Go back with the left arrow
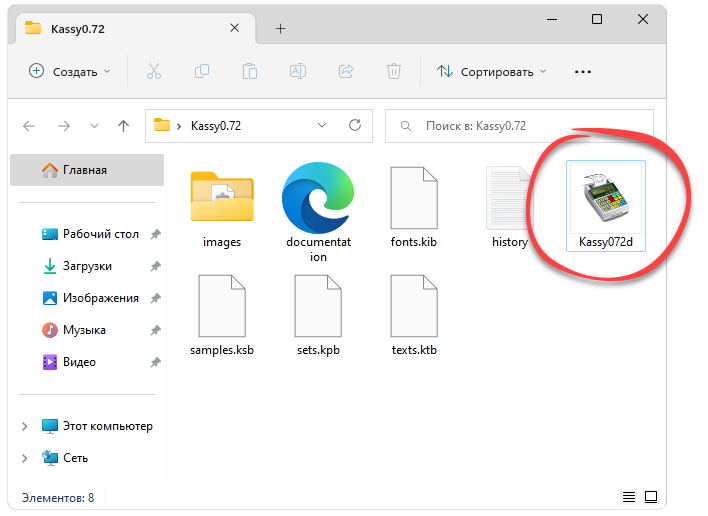 29,126
